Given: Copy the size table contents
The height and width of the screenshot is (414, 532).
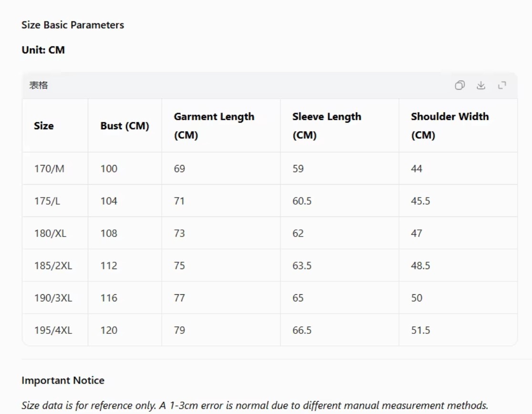Looking at the screenshot, I should coord(459,85).
